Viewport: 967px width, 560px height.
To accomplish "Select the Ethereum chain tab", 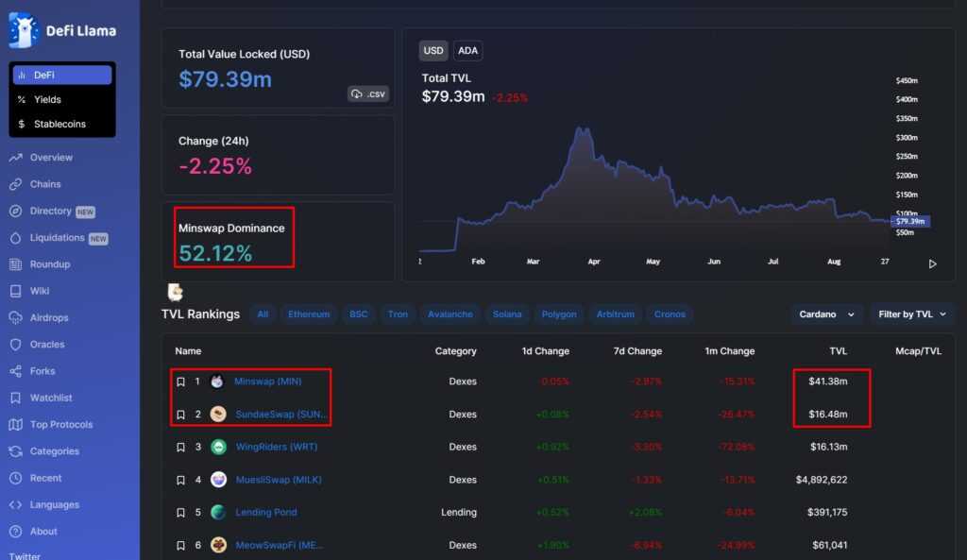I will click(309, 314).
